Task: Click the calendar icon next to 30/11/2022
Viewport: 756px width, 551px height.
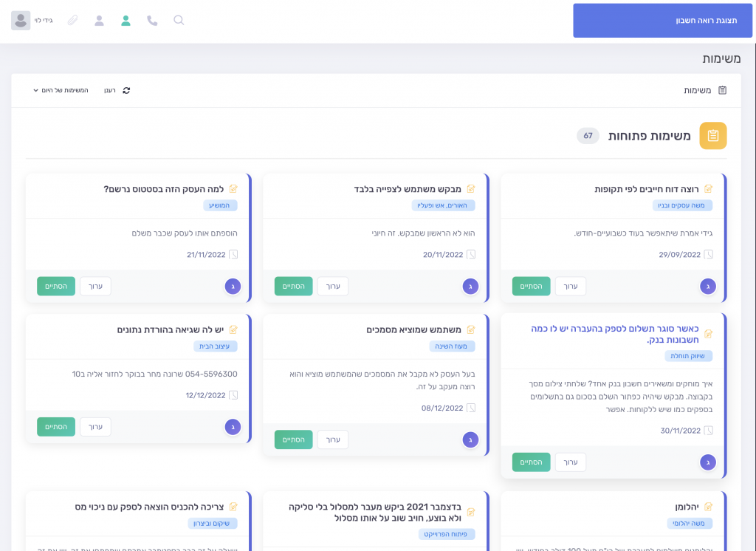Action: (708, 431)
